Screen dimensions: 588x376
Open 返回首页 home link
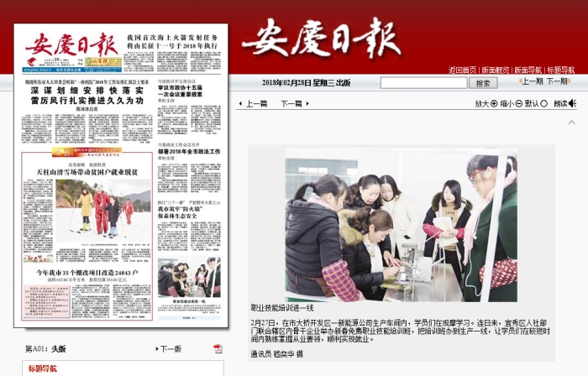pos(462,70)
